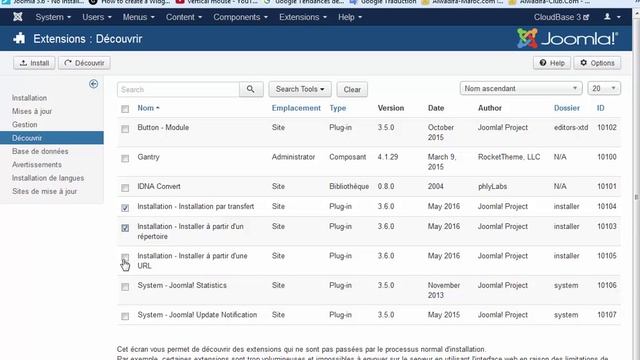
Task: Open the user account icon menu
Action: (x=612, y=17)
